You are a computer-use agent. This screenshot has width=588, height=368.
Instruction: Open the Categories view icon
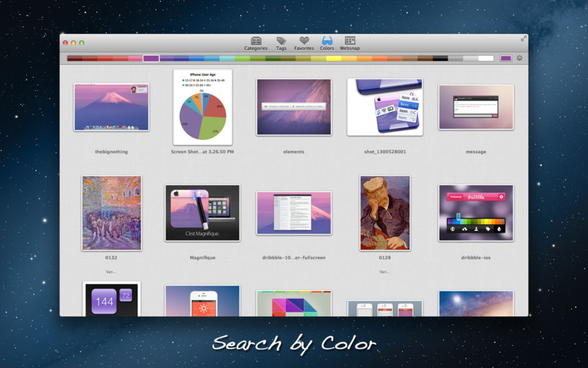[x=256, y=42]
